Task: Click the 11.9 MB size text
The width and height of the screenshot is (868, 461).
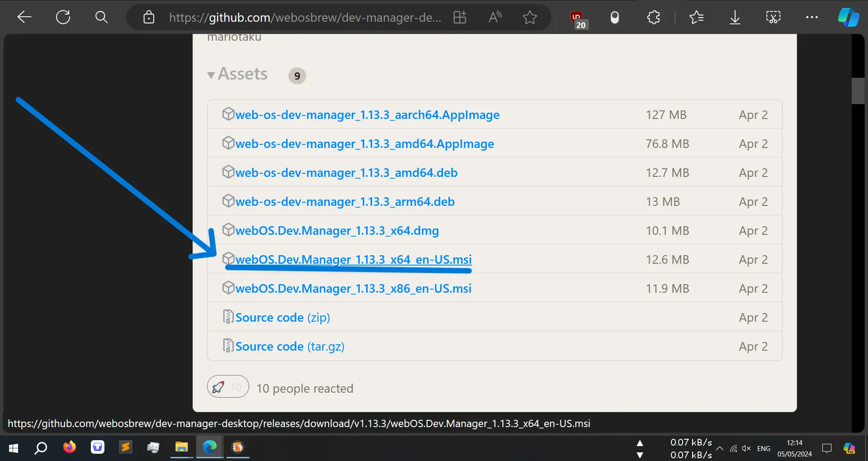Action: (667, 289)
